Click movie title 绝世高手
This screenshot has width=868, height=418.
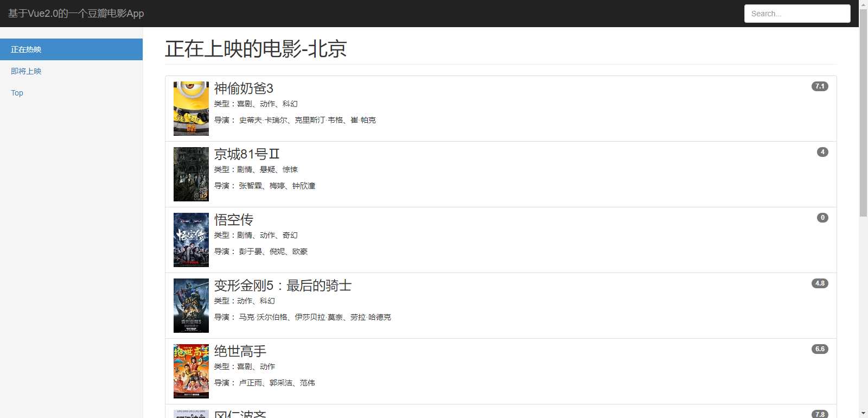click(x=240, y=351)
